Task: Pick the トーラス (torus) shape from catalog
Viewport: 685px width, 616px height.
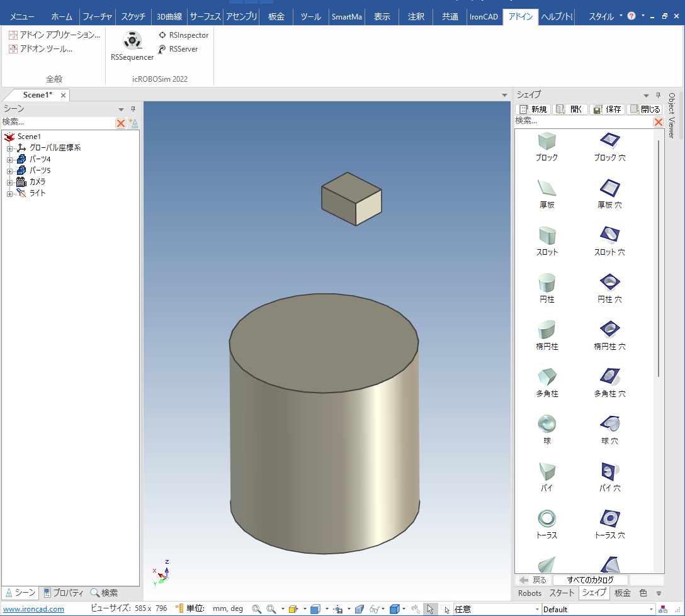Action: coord(546,518)
